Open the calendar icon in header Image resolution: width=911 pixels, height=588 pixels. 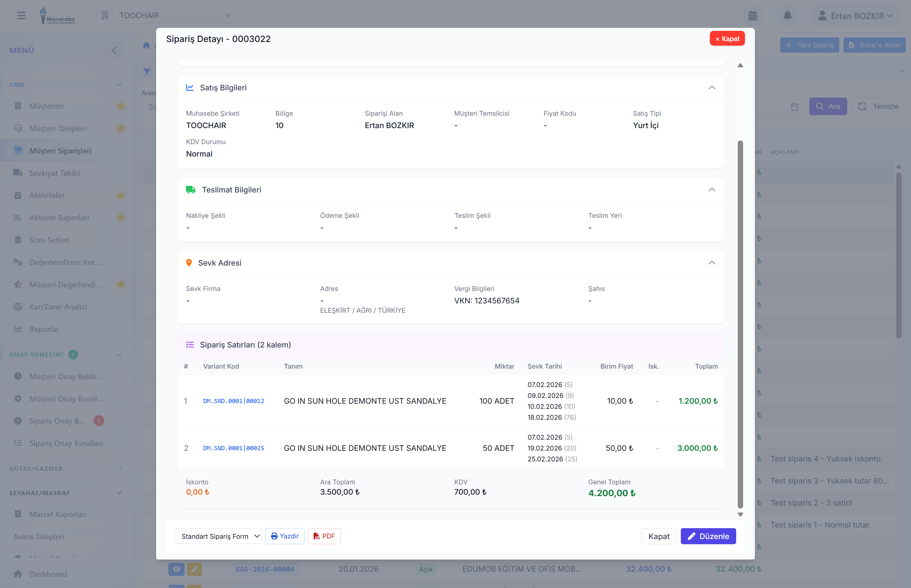tap(753, 16)
